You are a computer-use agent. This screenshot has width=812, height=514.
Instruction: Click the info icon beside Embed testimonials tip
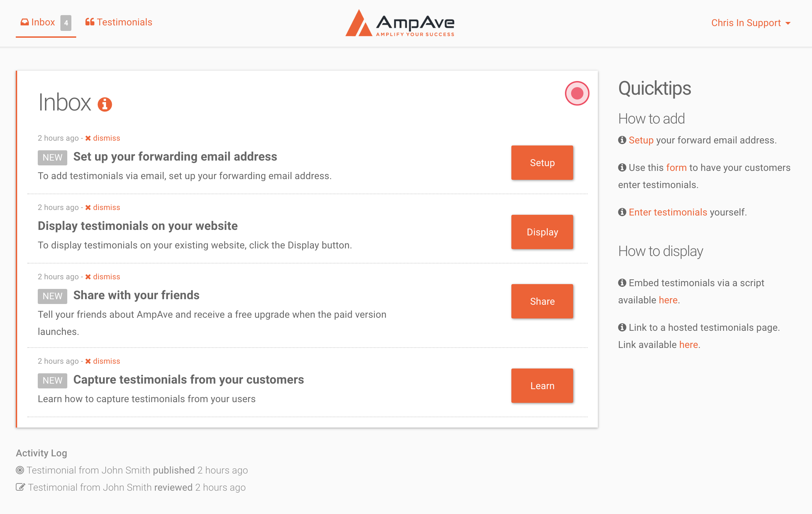click(x=622, y=283)
